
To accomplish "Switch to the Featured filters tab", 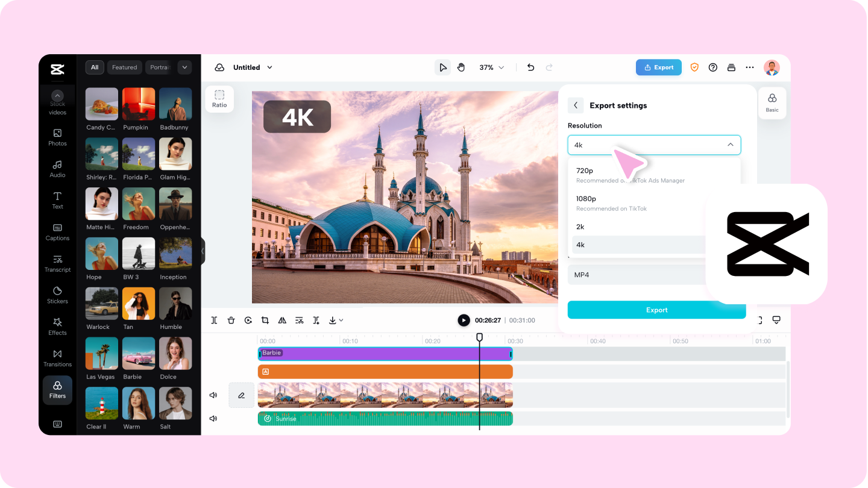I will (x=124, y=67).
